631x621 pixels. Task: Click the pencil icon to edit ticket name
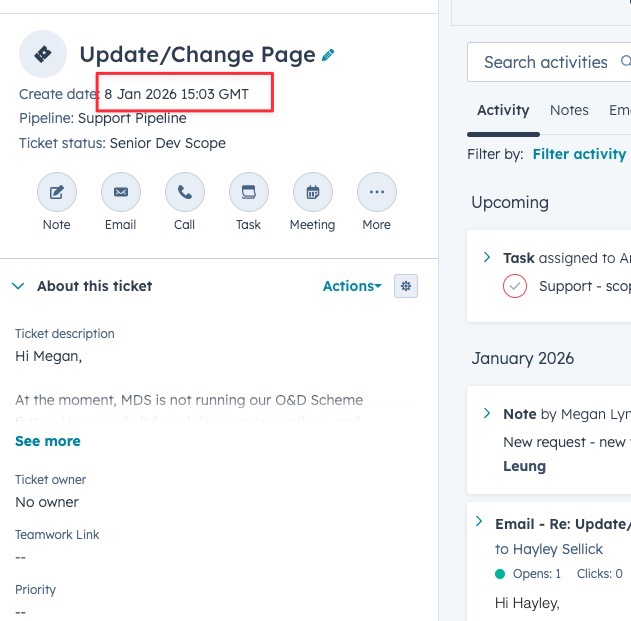coord(328,55)
